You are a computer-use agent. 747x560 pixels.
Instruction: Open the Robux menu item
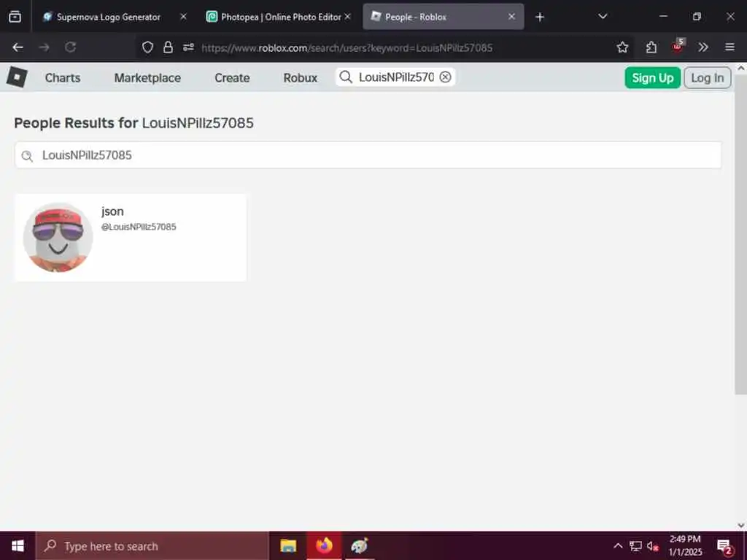[x=300, y=77]
